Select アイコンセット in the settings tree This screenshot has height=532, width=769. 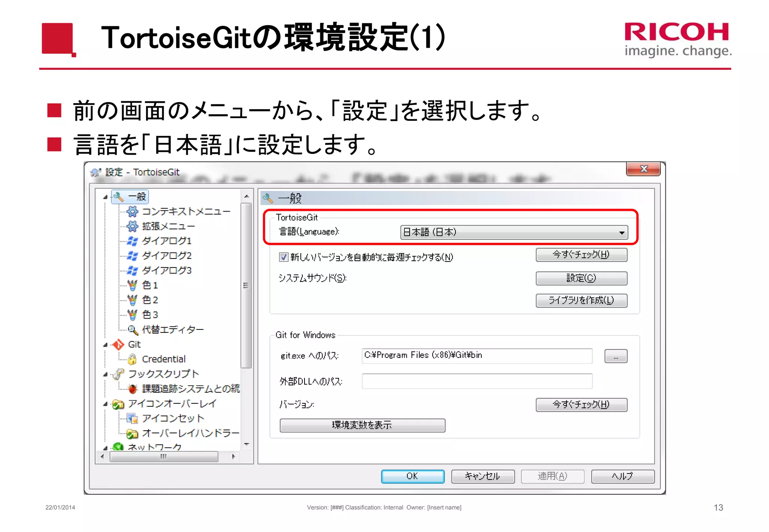(x=173, y=418)
